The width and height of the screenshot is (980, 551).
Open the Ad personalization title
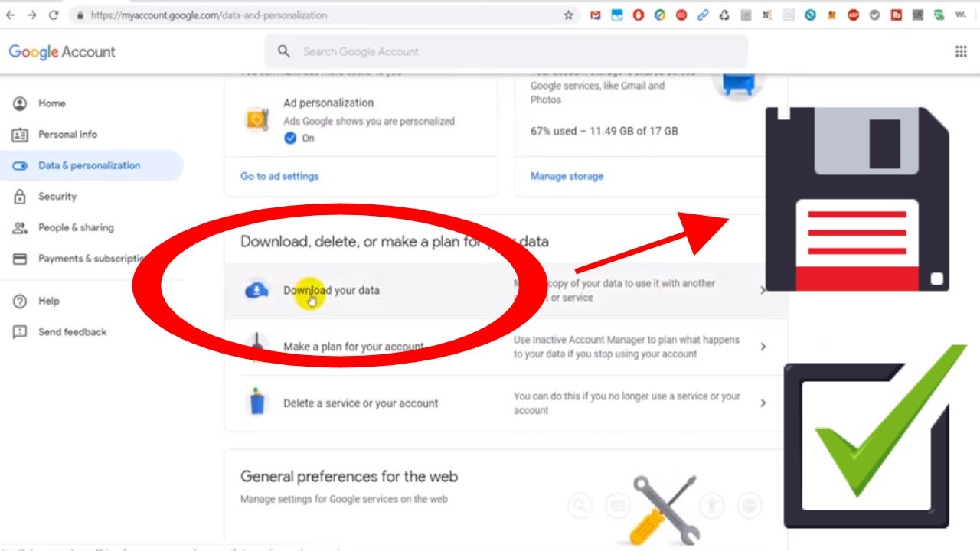pos(328,103)
